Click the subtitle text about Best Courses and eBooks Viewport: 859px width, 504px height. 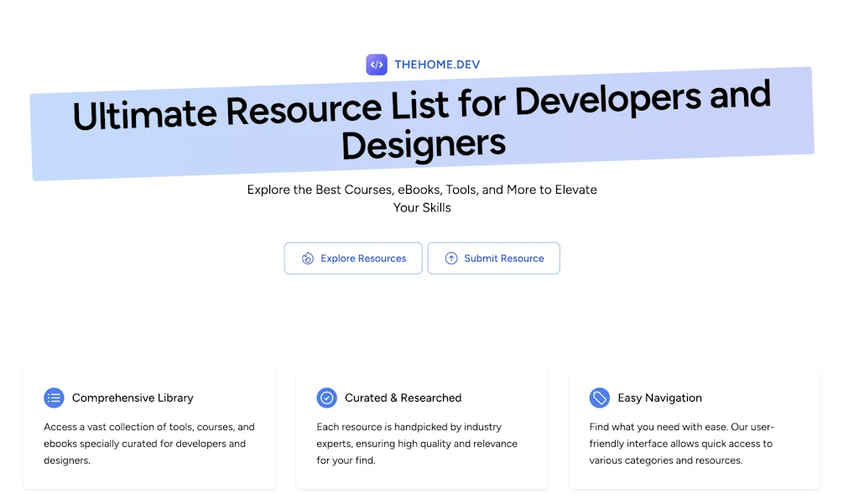(422, 198)
